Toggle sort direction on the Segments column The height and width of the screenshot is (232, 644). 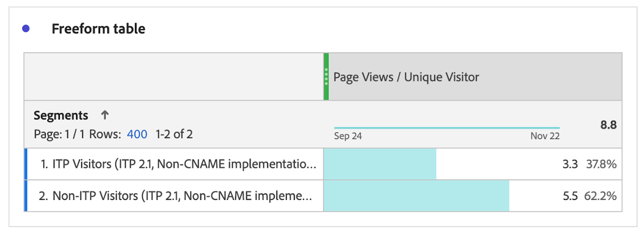[x=105, y=115]
